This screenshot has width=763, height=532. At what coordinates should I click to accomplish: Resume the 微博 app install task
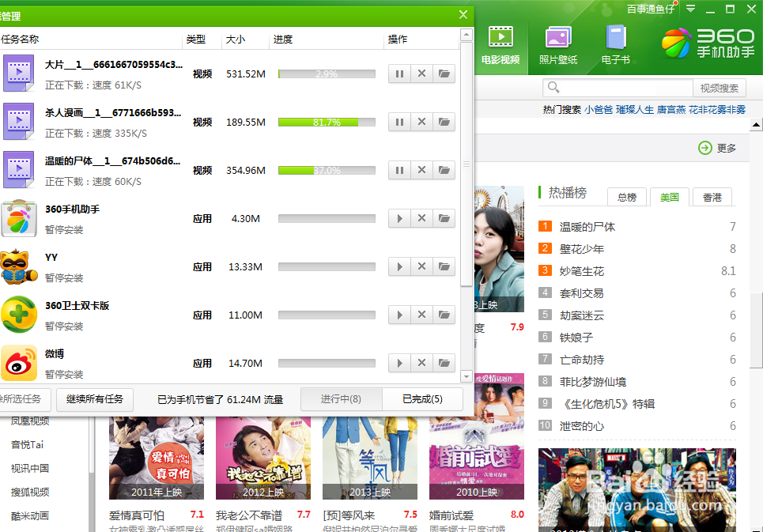399,363
